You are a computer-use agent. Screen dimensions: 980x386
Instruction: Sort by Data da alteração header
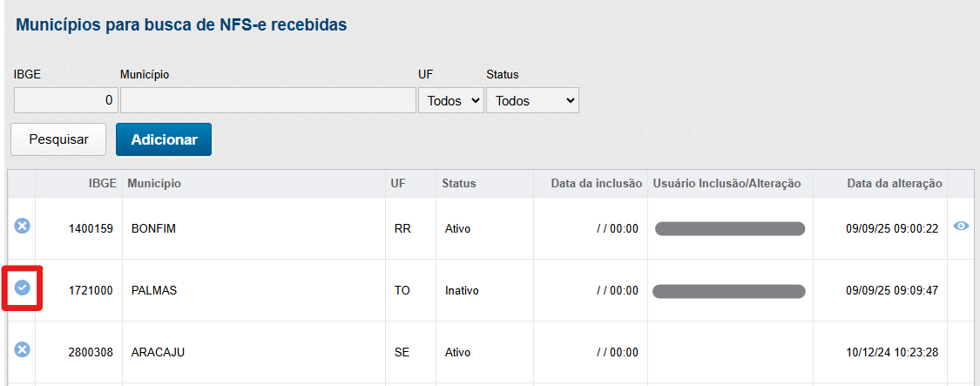click(894, 183)
